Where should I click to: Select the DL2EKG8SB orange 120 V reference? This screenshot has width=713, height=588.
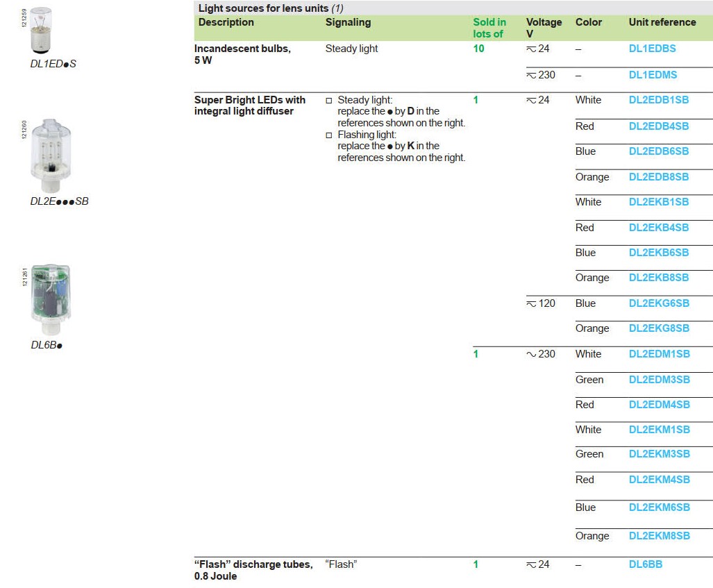click(x=659, y=328)
